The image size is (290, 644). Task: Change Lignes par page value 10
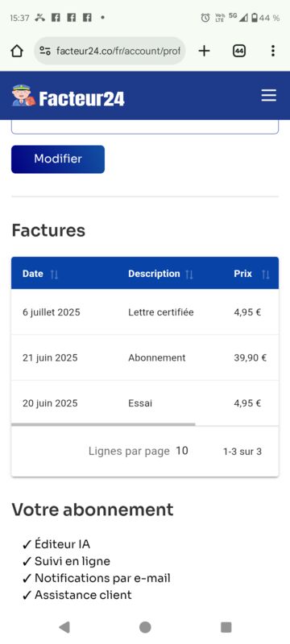[x=182, y=451]
